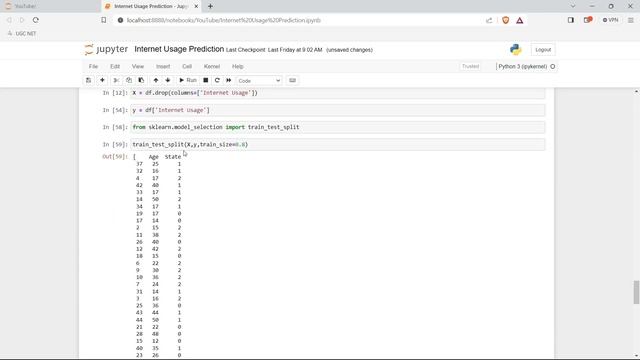Copy selected cells icon
Viewport: 640px width, 360px height.
click(129, 80)
